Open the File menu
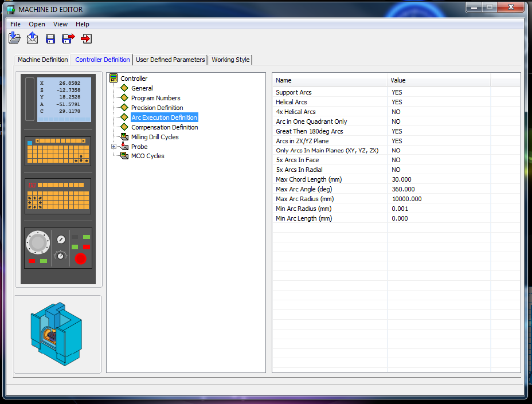The image size is (532, 404). [x=15, y=24]
